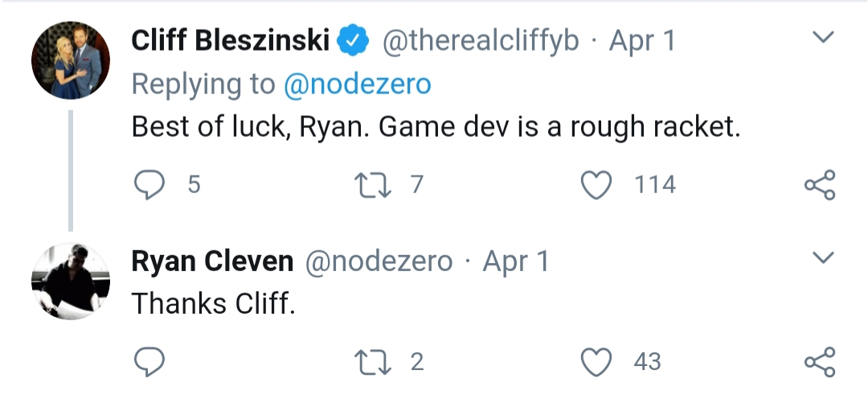Screen dimensions: 868x395
Task: Like Cliff Bleszinski's rough racket tweet
Action: coord(596,186)
